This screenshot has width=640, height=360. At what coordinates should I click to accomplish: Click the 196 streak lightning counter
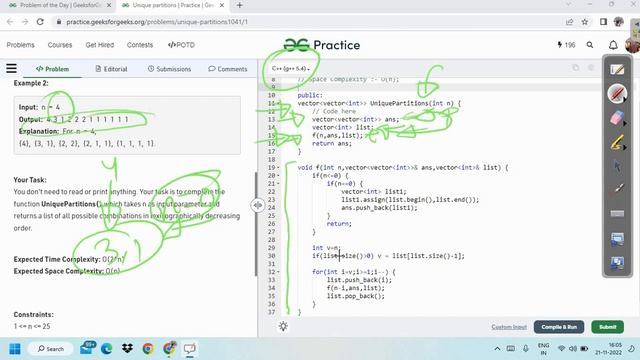566,45
